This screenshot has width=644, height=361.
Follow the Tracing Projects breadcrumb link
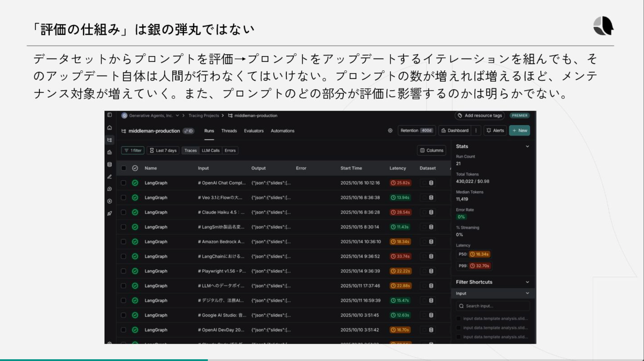(x=204, y=115)
